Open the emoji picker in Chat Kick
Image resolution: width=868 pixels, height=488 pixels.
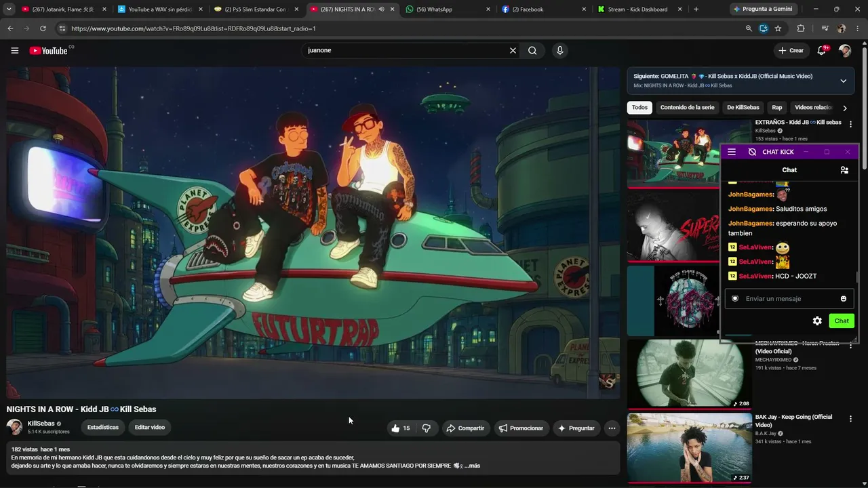(x=844, y=299)
